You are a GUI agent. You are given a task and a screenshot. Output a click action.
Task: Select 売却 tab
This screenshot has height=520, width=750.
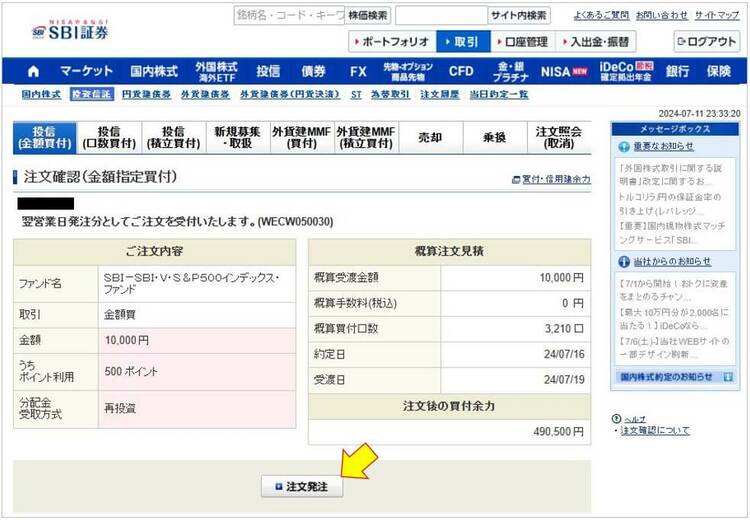tap(430, 138)
